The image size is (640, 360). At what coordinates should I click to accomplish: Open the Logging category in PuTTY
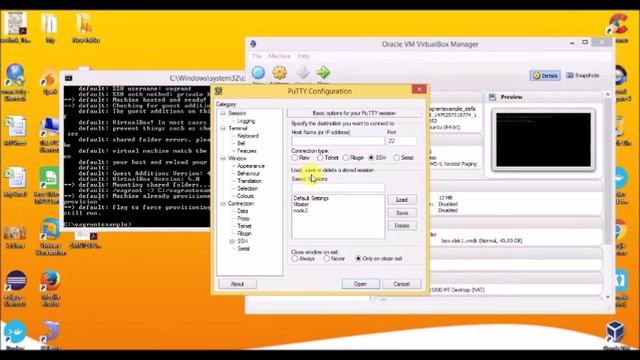[246, 121]
